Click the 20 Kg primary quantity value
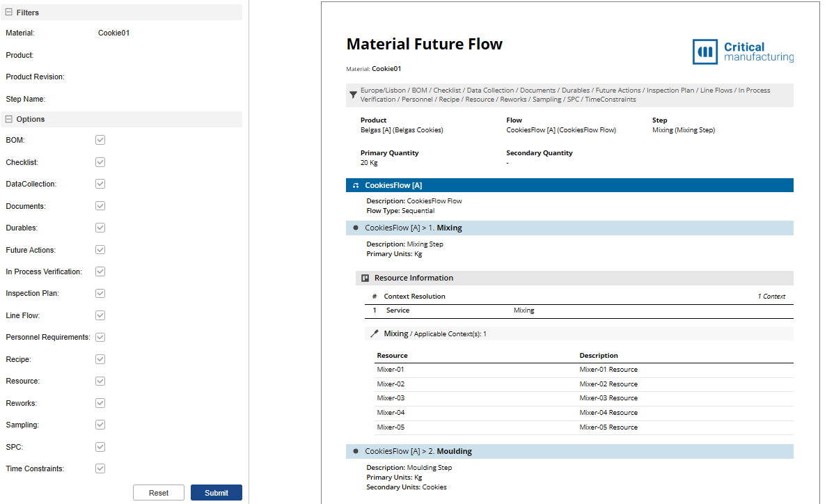 [369, 163]
